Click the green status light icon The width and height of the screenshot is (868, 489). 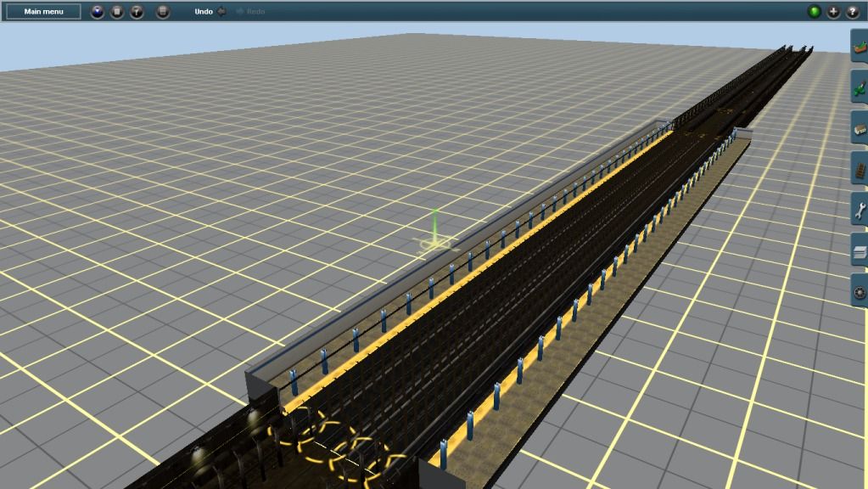tap(814, 12)
